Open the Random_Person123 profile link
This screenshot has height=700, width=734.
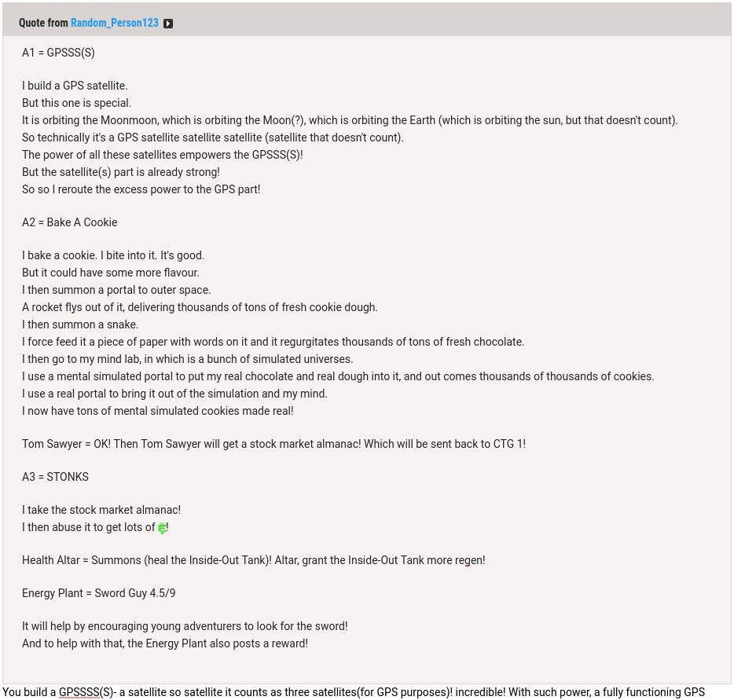(x=115, y=23)
